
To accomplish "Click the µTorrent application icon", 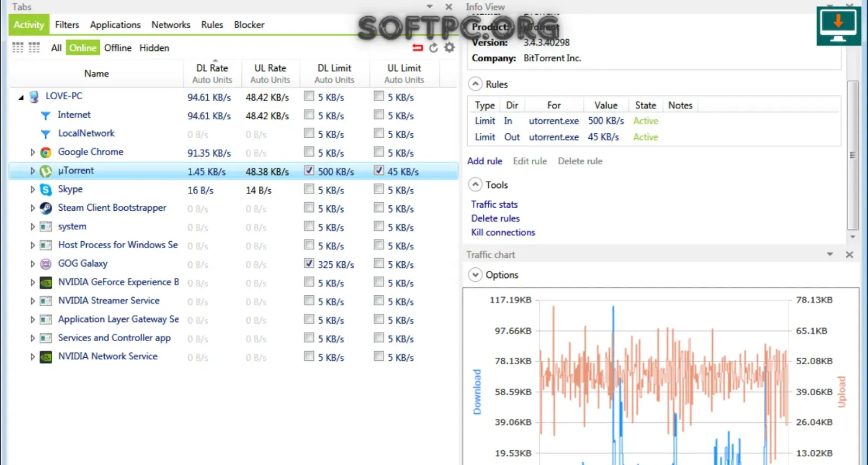I will pyautogui.click(x=46, y=171).
